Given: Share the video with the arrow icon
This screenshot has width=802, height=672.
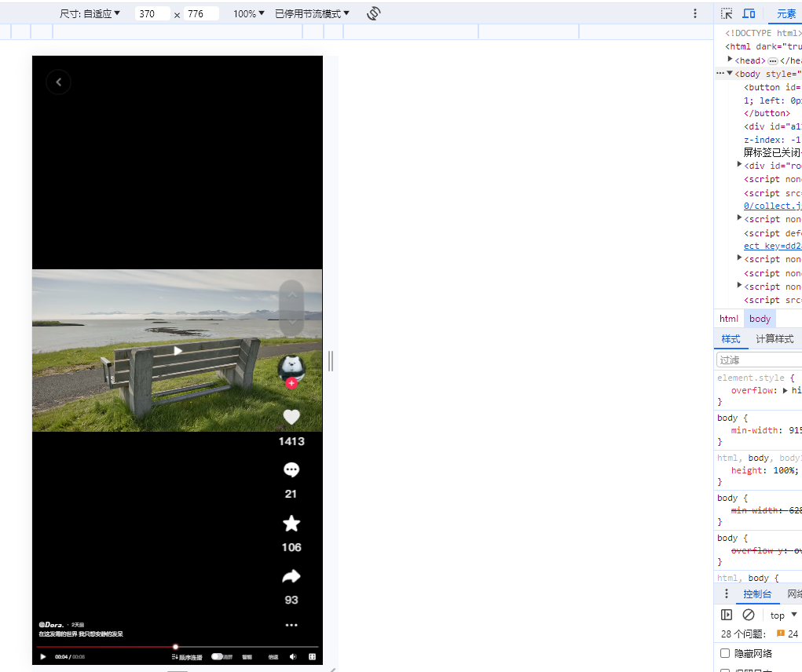Looking at the screenshot, I should (291, 577).
